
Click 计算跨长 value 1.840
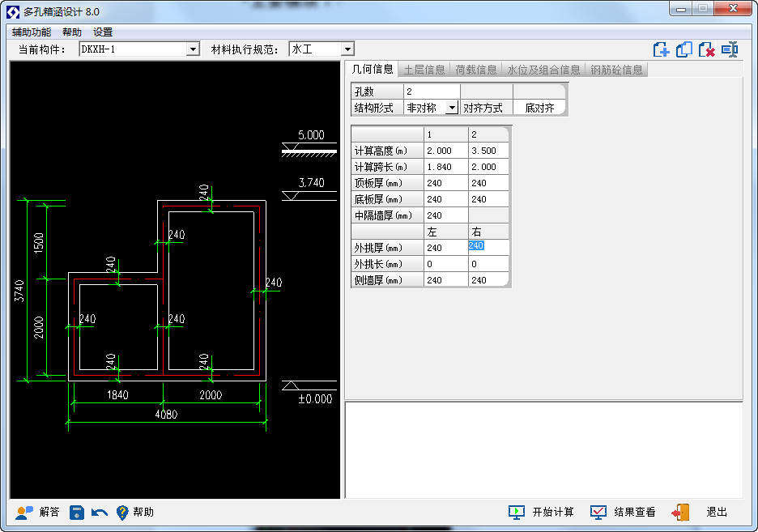click(445, 167)
